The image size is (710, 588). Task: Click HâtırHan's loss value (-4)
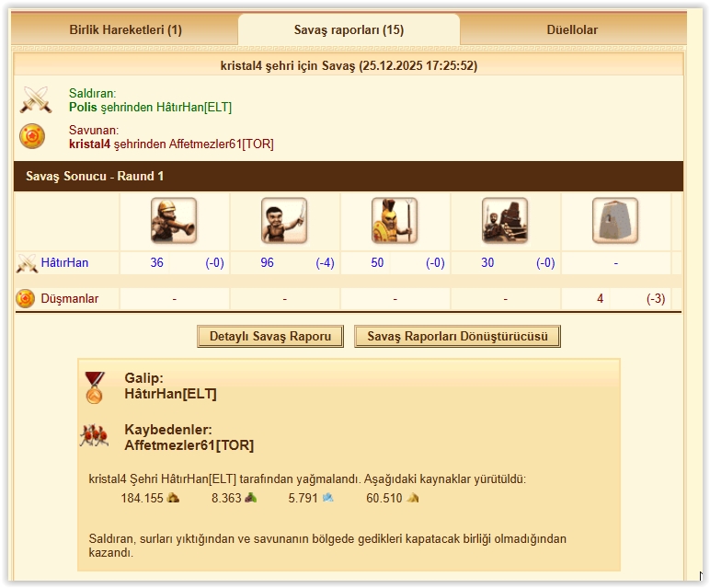pyautogui.click(x=326, y=263)
